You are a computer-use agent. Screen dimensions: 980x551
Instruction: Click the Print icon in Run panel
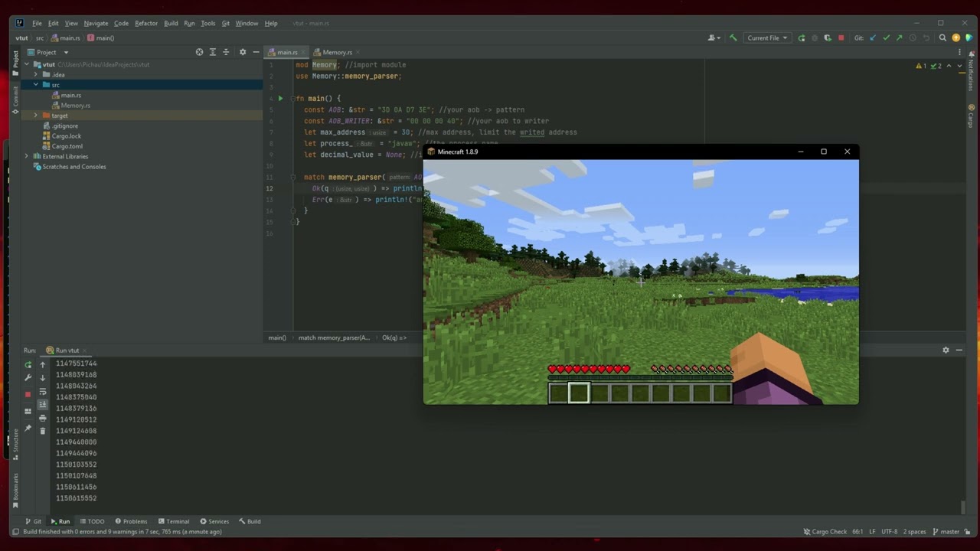click(42, 418)
